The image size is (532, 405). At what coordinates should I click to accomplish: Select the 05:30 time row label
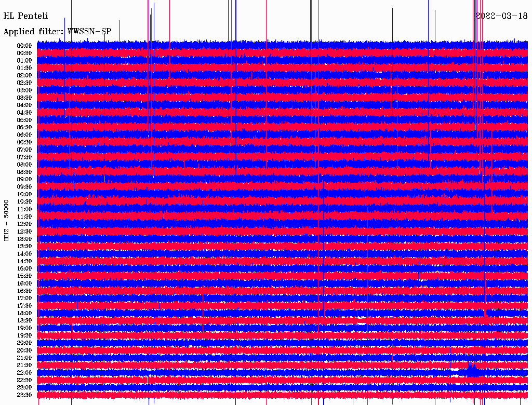coord(24,128)
